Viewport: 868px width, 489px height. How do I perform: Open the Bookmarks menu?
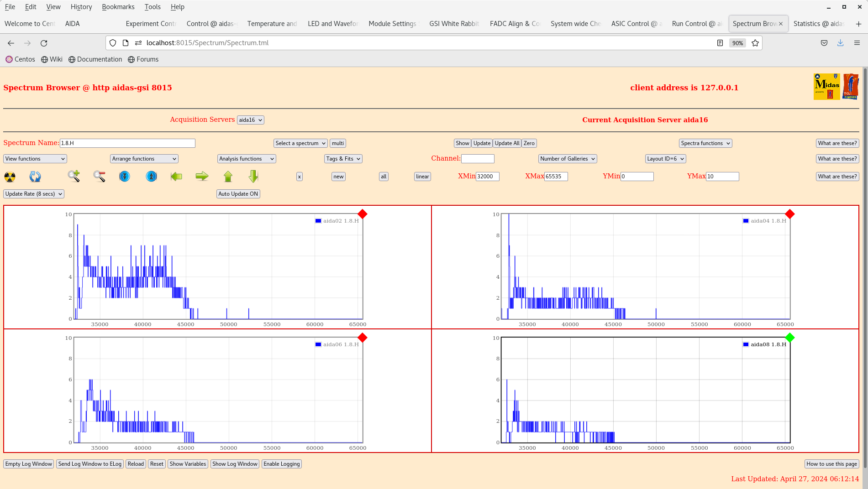118,7
